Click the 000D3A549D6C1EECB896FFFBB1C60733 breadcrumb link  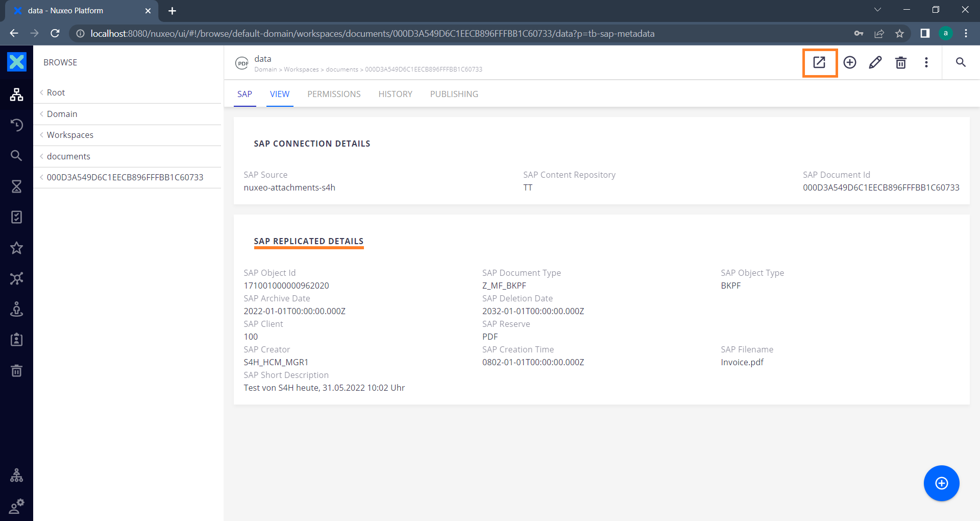coord(424,69)
